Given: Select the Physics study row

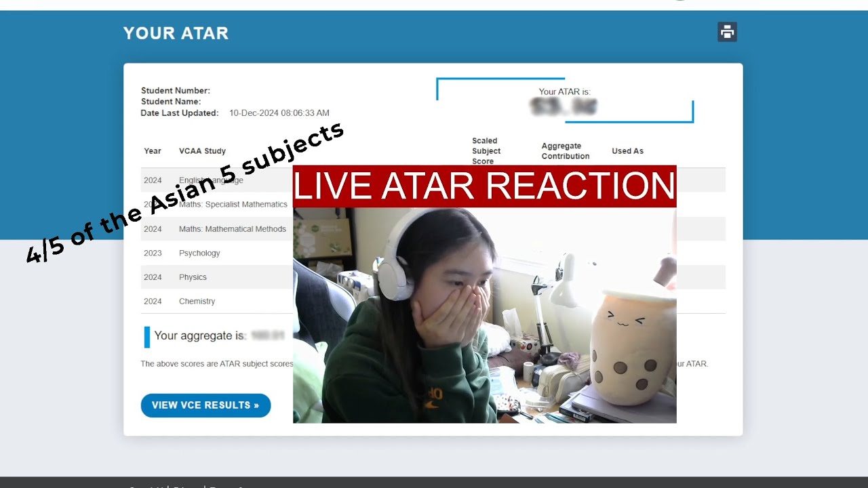Looking at the screenshot, I should tap(433, 277).
